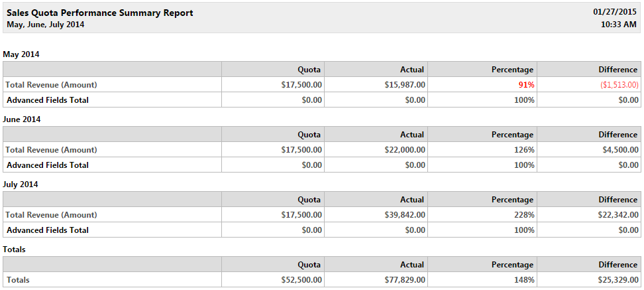Select May's actual revenue $15,987.00
Viewport: 644px width, 290px height.
pos(405,85)
